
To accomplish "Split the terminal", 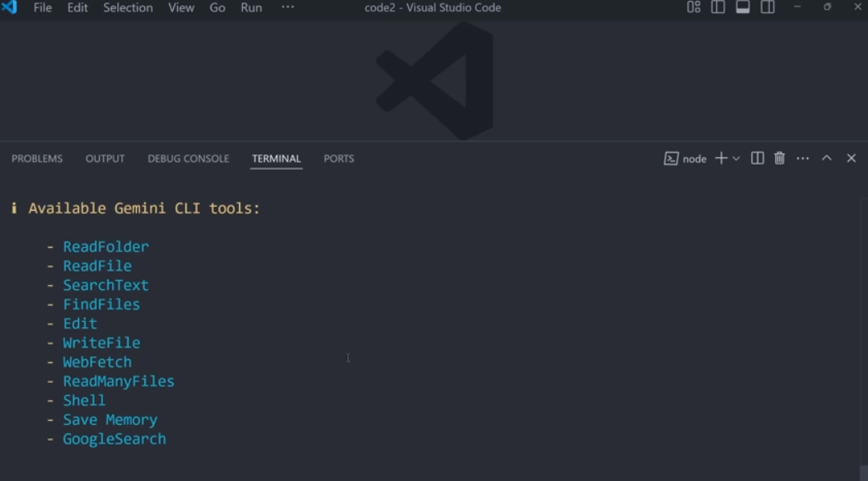I will [758, 158].
